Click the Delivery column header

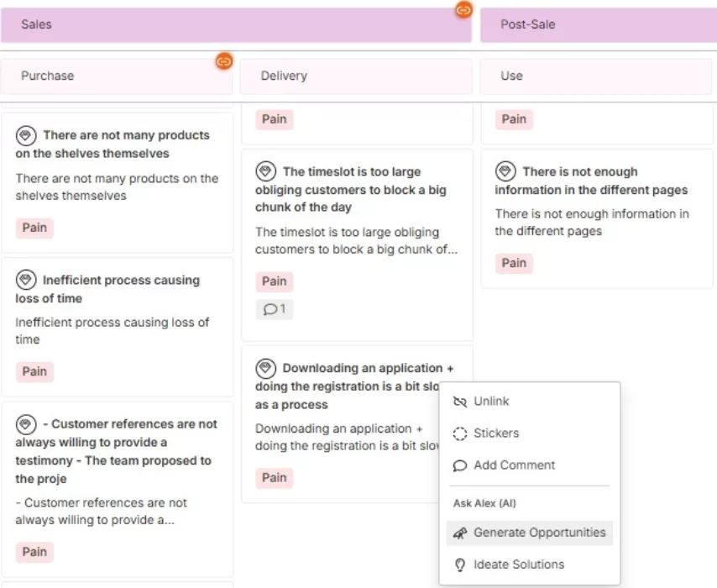356,76
